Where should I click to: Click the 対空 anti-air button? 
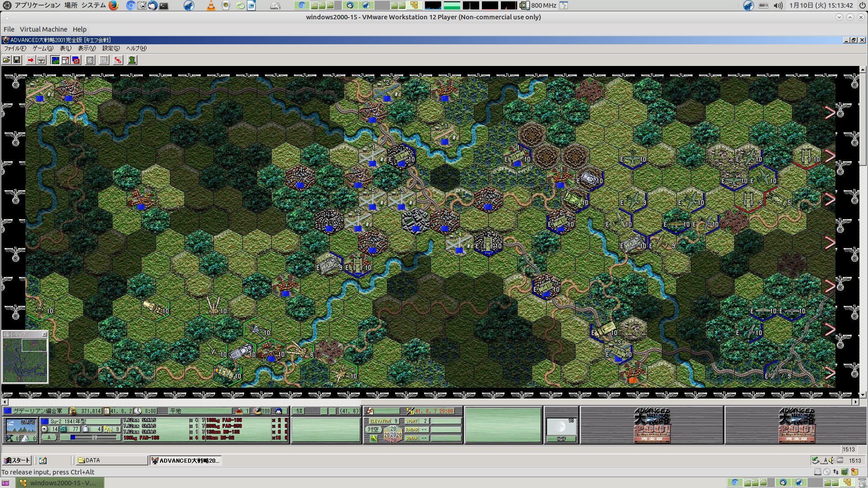(373, 430)
